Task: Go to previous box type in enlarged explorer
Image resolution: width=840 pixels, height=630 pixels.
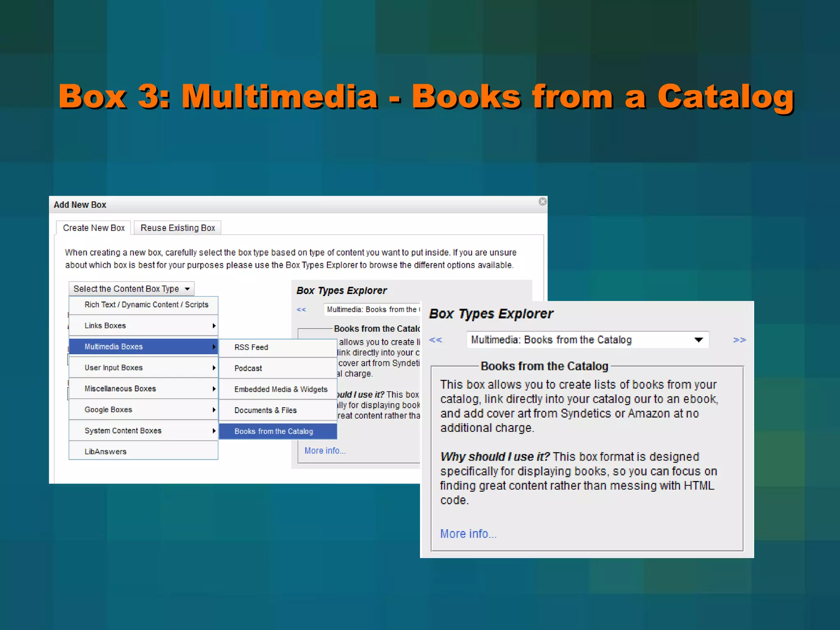Action: tap(436, 340)
